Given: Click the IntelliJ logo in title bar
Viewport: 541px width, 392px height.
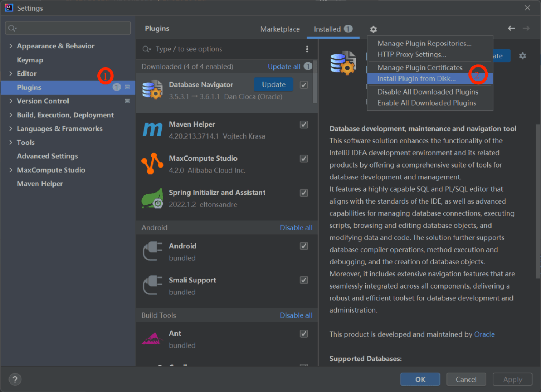Looking at the screenshot, I should (9, 8).
